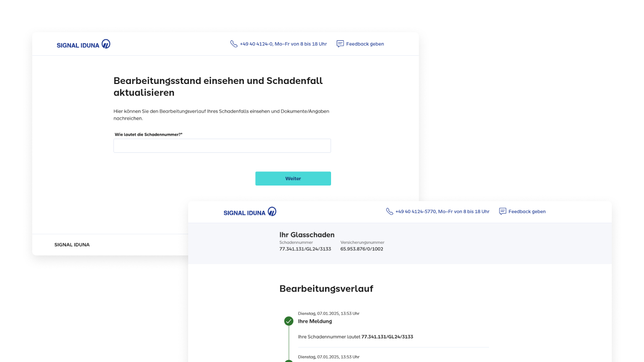The width and height of the screenshot is (644, 362).
Task: Click the SIGNAL IDUNA text in the footer
Action: pos(72,245)
